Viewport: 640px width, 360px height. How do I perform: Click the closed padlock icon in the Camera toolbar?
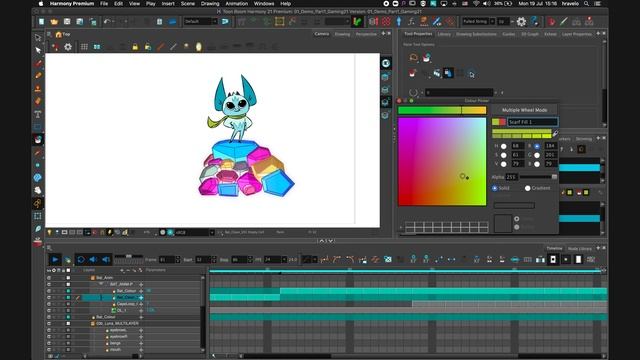[x=135, y=47]
